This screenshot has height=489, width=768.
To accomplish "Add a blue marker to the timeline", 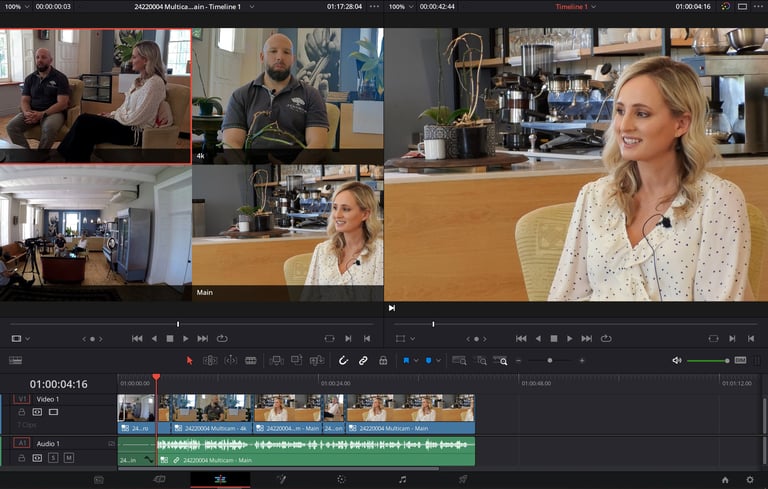I will tap(429, 361).
